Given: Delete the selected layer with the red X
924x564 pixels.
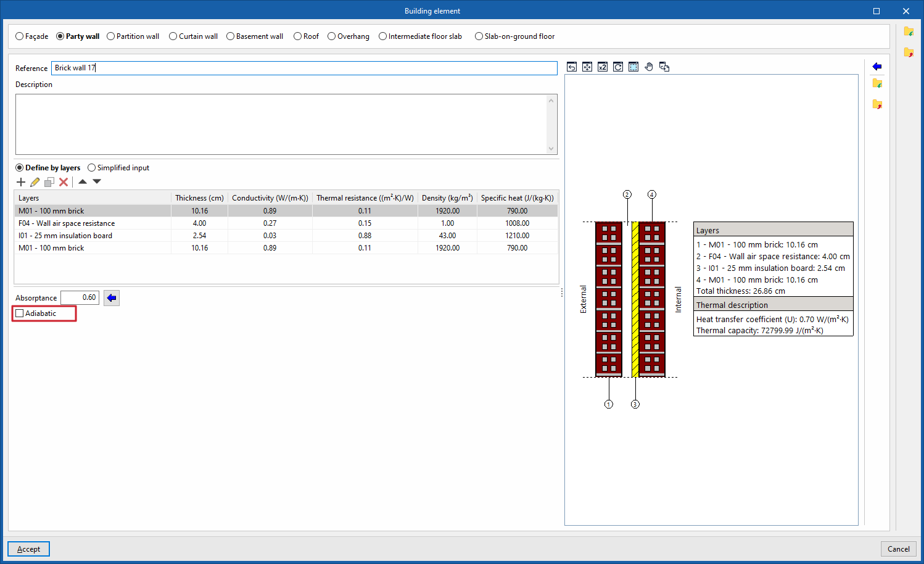Looking at the screenshot, I should click(64, 182).
